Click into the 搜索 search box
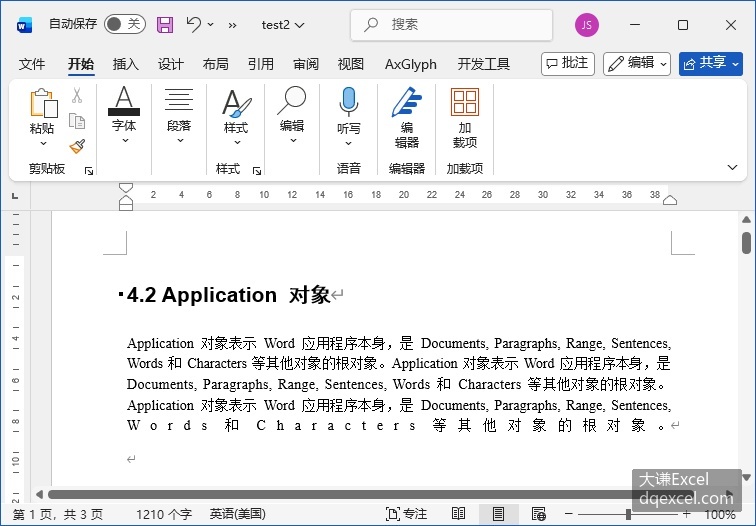The height and width of the screenshot is (526, 756). pyautogui.click(x=451, y=25)
